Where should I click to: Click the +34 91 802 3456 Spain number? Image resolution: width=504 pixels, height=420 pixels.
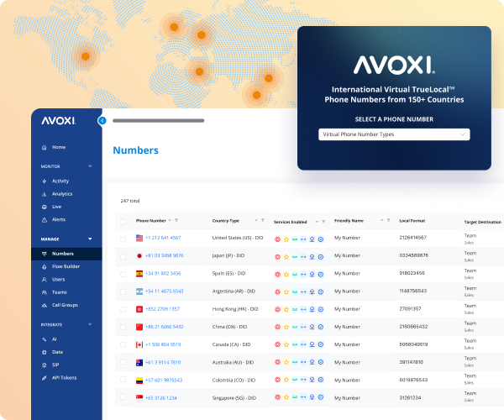[x=162, y=273]
